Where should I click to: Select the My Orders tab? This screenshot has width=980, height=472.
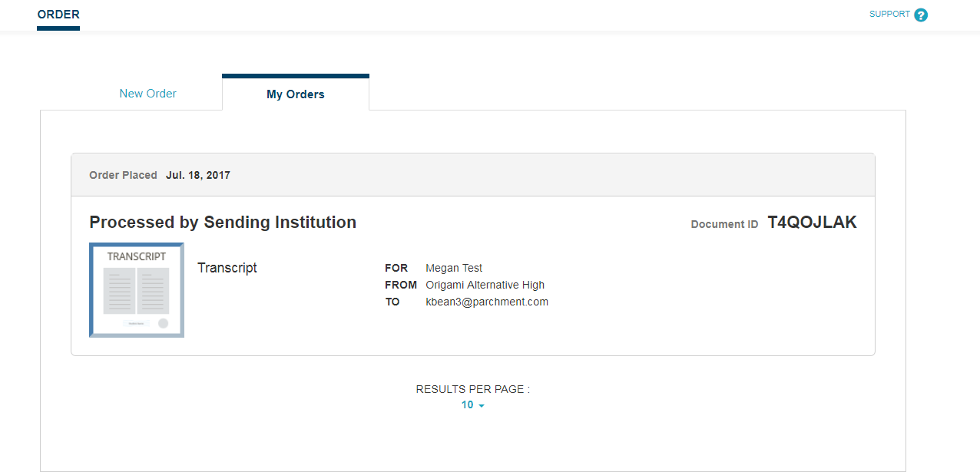[x=296, y=94]
